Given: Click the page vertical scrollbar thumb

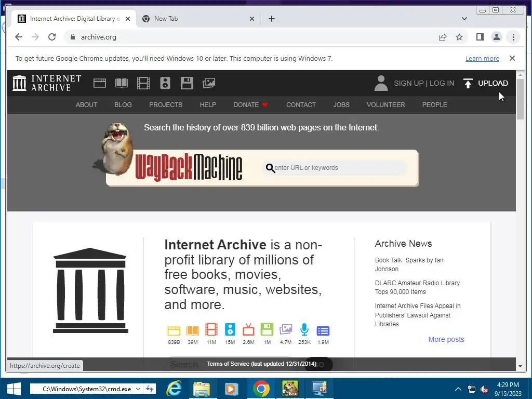Looking at the screenshot, I should pos(520,99).
